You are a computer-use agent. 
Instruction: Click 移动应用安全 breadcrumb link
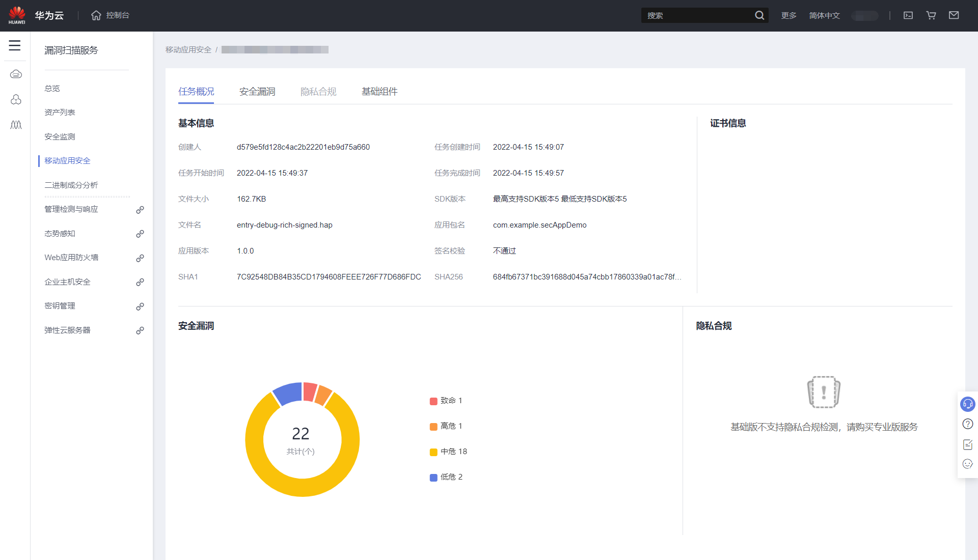pos(188,49)
